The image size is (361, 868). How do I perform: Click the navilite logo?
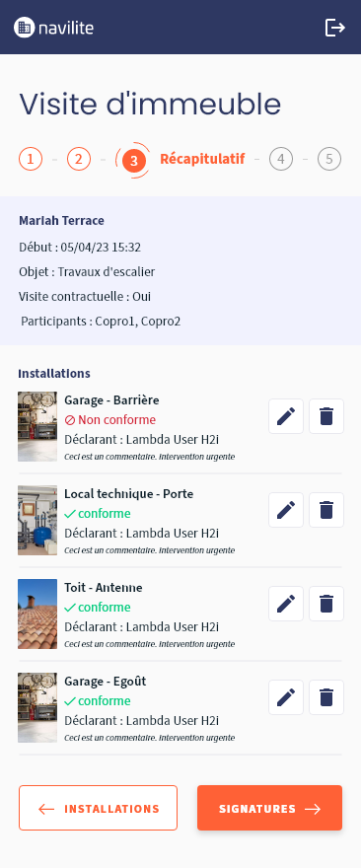(53, 28)
